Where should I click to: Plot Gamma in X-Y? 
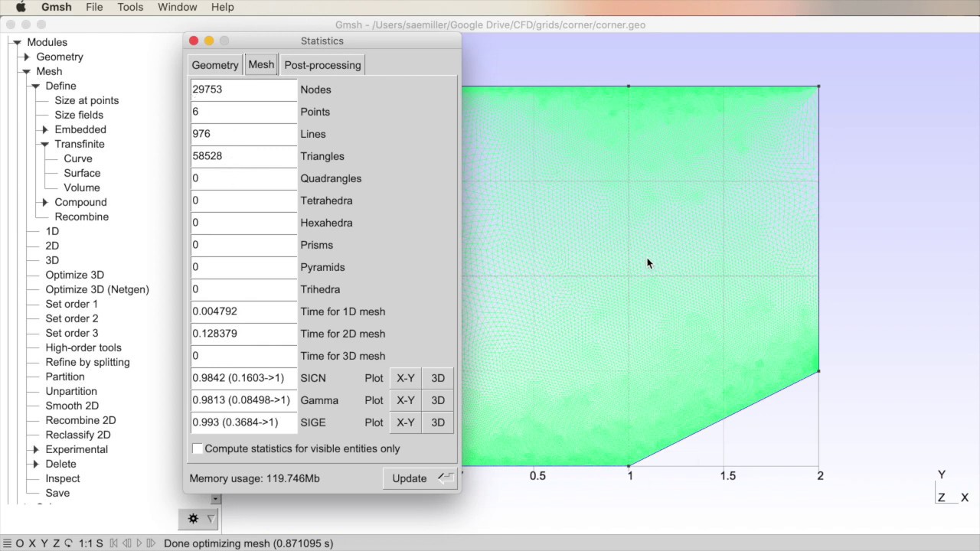(406, 400)
